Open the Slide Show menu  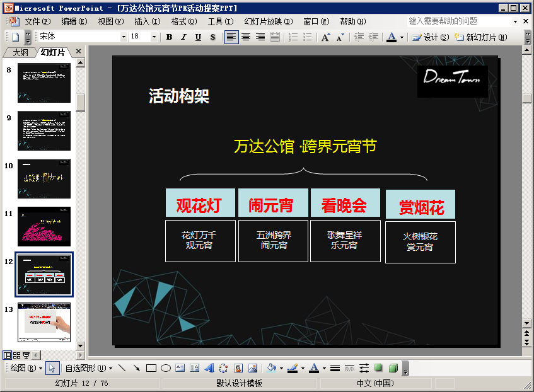click(269, 21)
